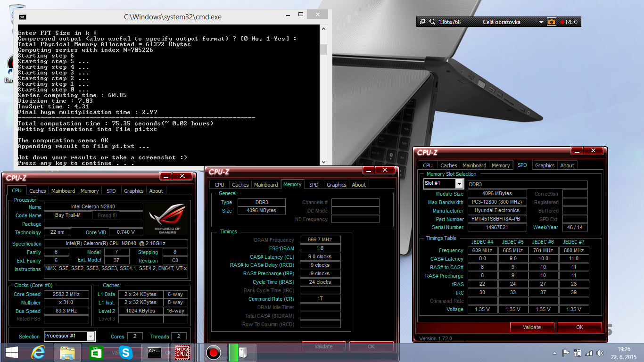Screen dimensions: 644x362
Task: Switch to cmd.exe via taskbar icon
Action: coord(155,353)
